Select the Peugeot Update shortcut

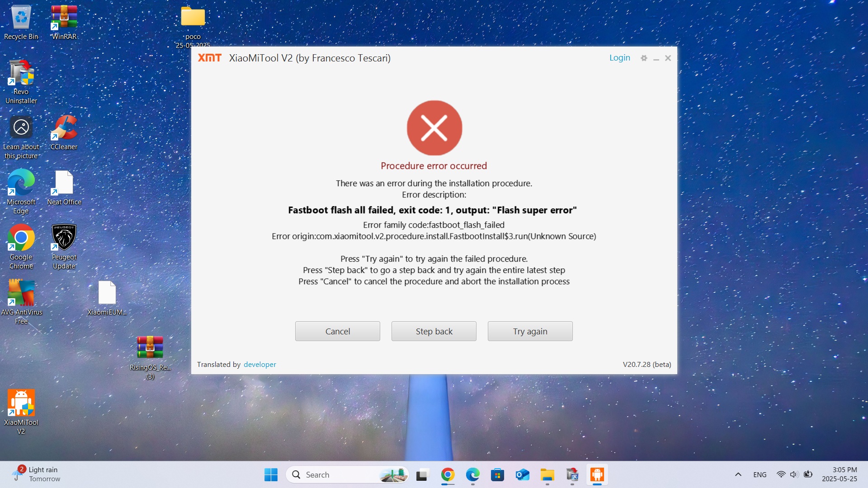pos(64,247)
